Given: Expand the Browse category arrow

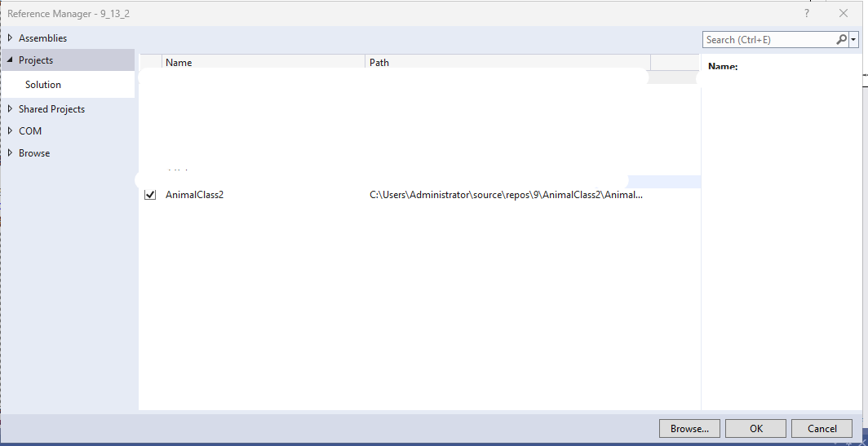Looking at the screenshot, I should click(10, 152).
